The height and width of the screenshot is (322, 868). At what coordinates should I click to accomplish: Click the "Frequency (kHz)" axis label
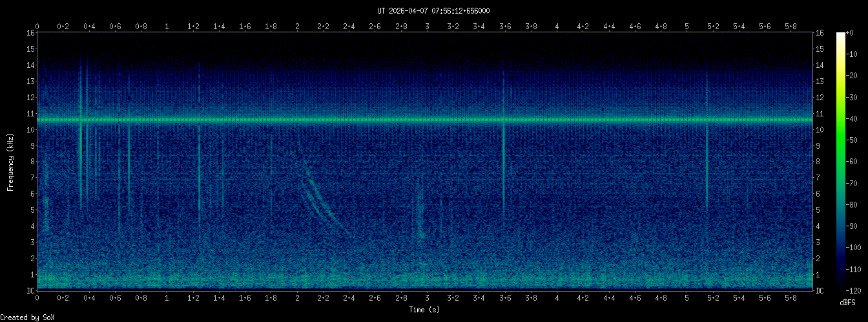click(x=10, y=162)
